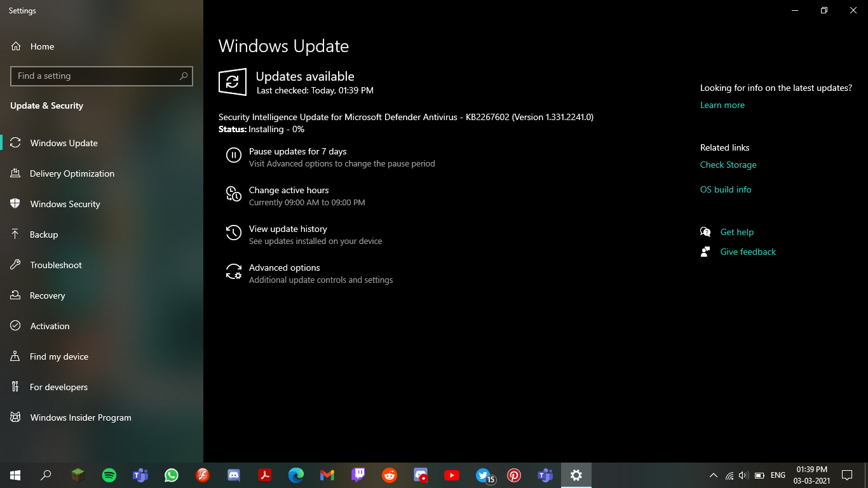Screen dimensions: 868x488
Task: Open View update history
Action: (305, 234)
